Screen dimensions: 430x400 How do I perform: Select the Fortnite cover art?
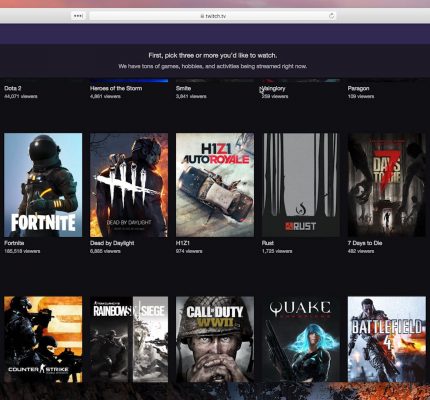point(43,185)
